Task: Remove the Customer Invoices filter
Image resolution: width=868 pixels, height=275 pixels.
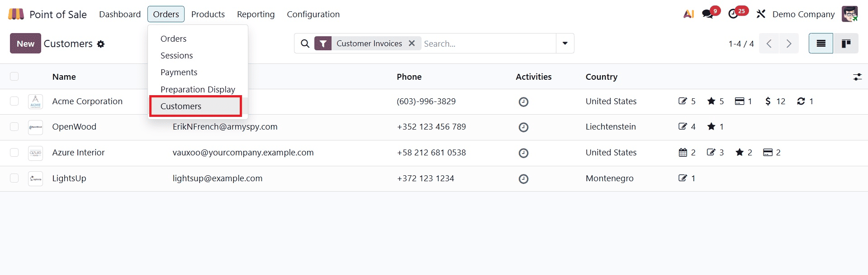Action: coord(412,43)
